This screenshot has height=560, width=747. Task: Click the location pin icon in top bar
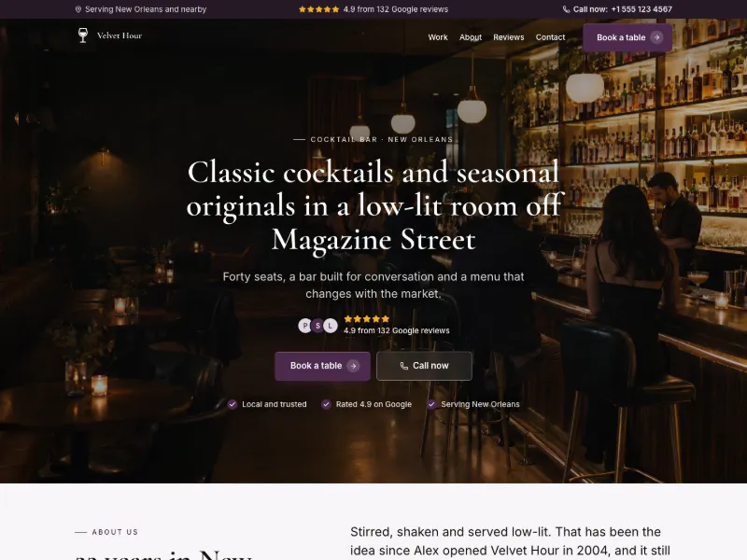(x=78, y=9)
